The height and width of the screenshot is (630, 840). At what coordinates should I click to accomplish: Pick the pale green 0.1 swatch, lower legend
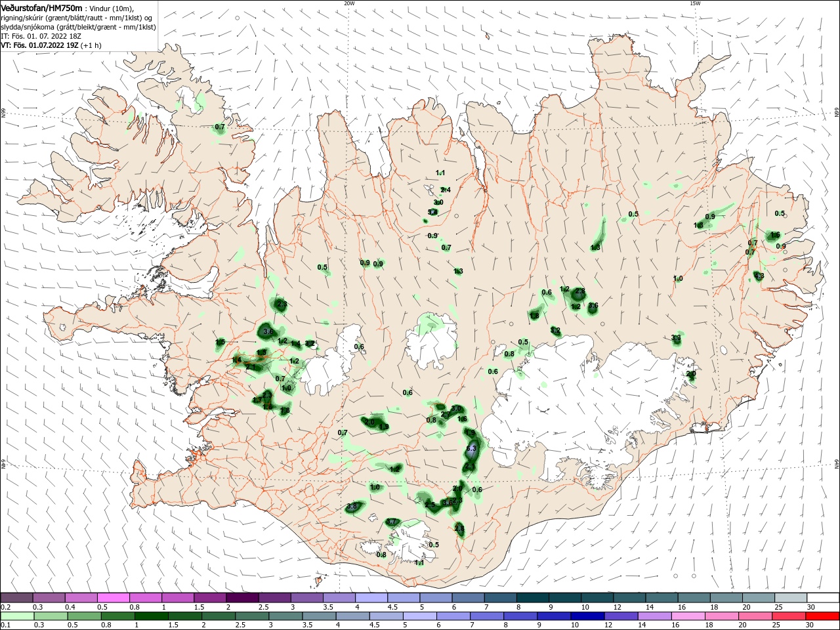16,616
